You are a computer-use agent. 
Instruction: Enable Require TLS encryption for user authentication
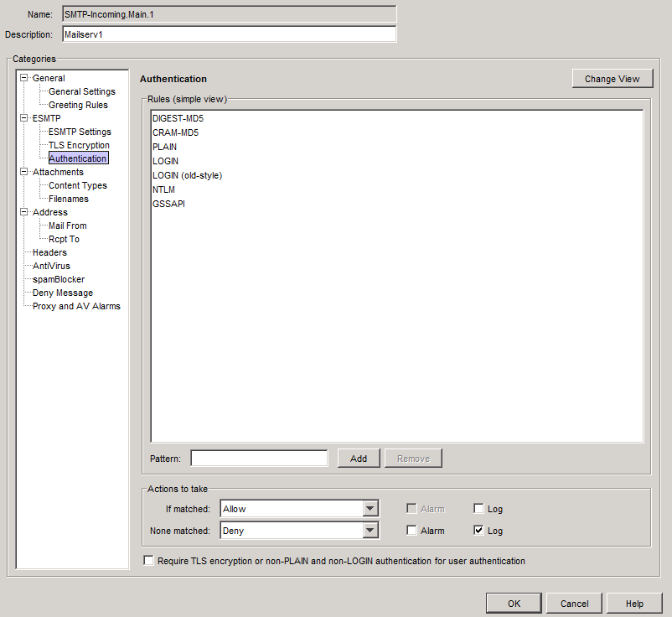[148, 560]
